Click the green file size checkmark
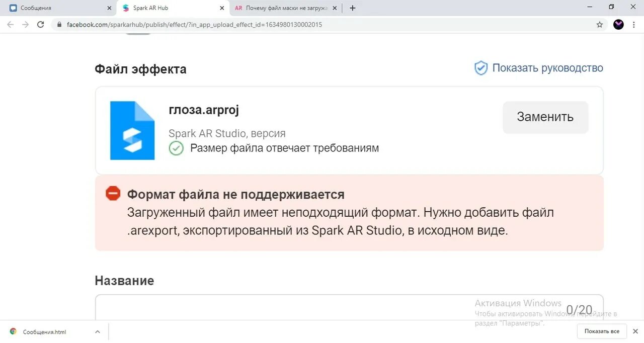The height and width of the screenshot is (343, 644). click(x=176, y=148)
